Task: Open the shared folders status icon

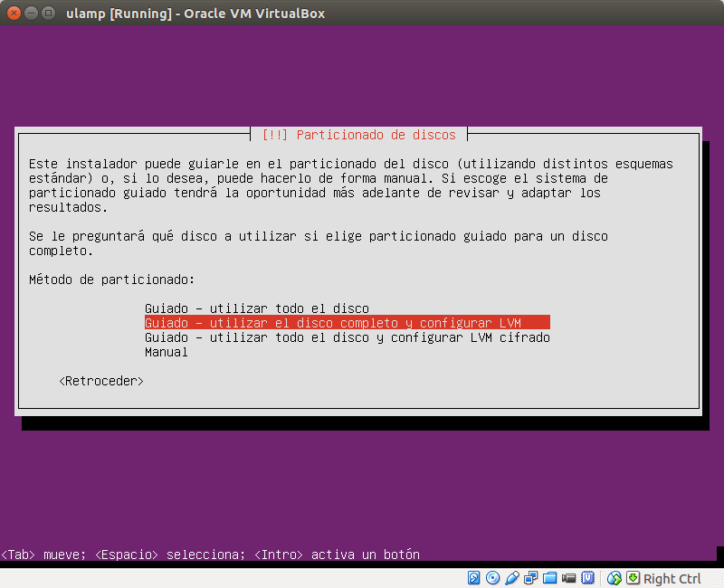Action: pyautogui.click(x=550, y=577)
